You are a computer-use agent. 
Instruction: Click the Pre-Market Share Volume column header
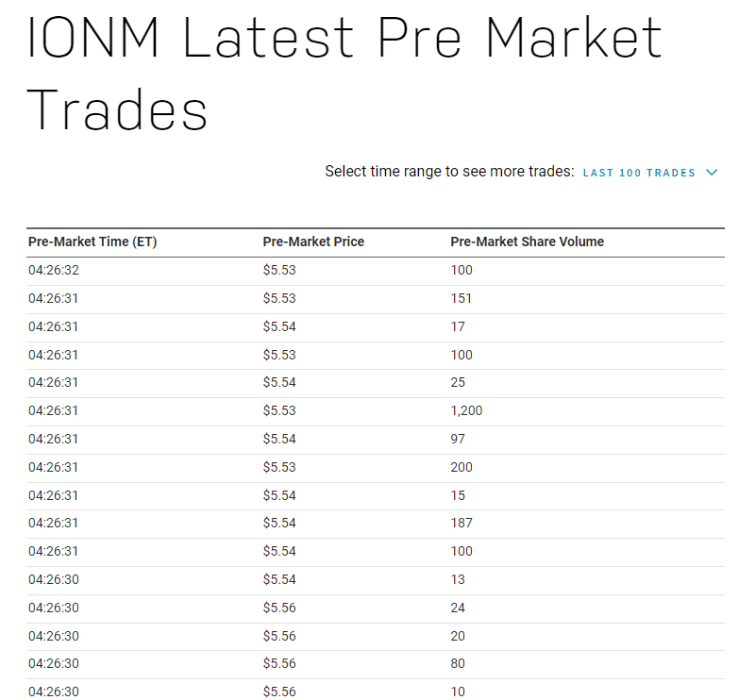click(527, 242)
